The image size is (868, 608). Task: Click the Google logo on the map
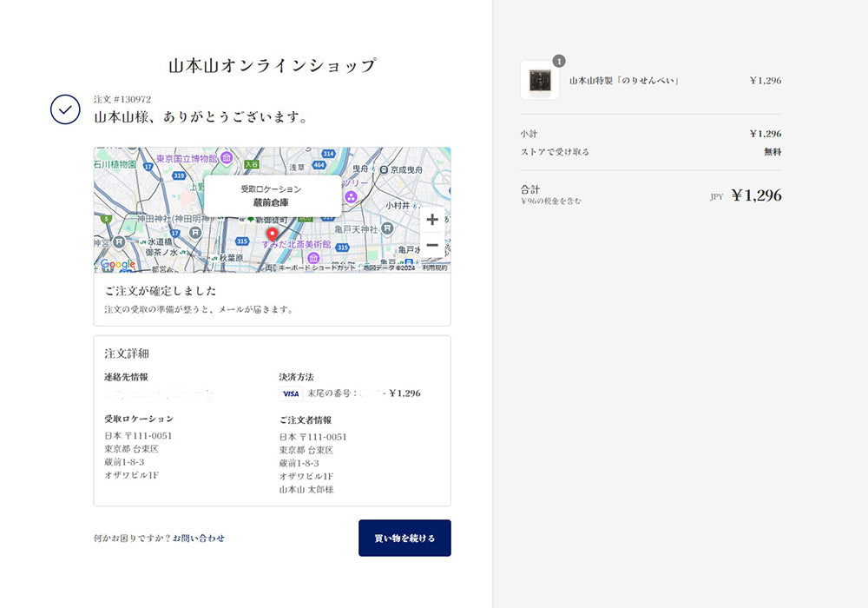(117, 264)
